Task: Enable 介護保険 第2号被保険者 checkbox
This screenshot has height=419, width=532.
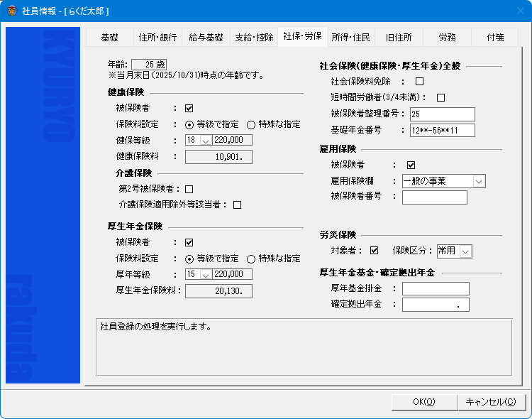Action: pyautogui.click(x=189, y=189)
